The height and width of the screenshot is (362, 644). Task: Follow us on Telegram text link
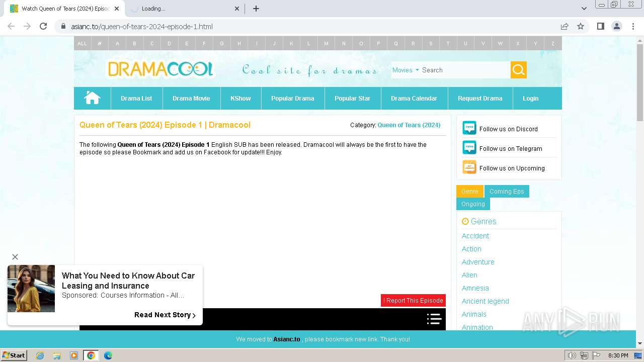tap(511, 148)
